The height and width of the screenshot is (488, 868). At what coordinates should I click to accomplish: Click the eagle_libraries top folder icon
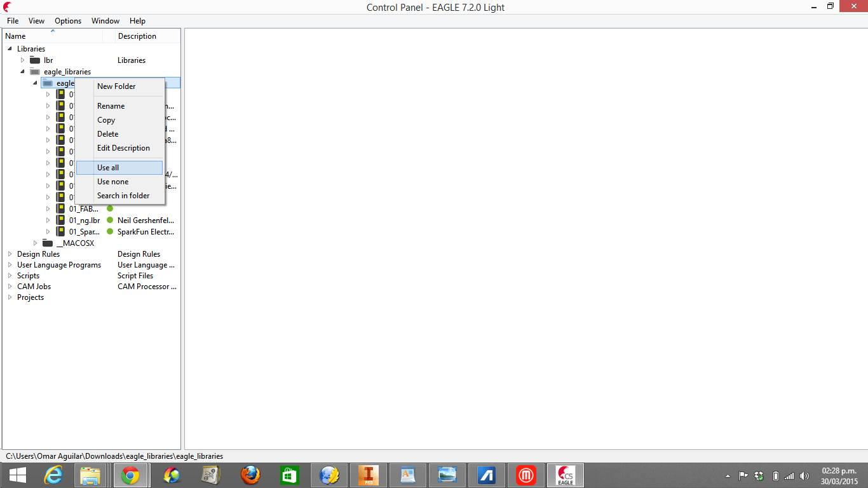click(x=35, y=72)
